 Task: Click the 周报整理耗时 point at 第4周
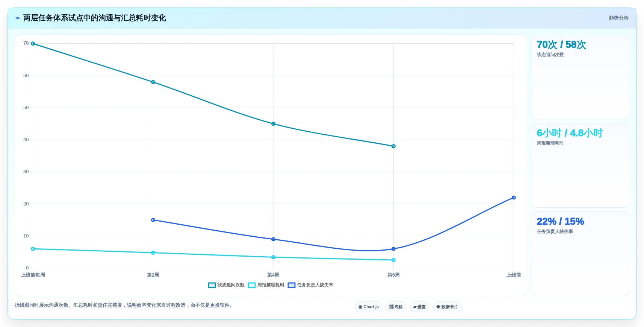(x=273, y=257)
